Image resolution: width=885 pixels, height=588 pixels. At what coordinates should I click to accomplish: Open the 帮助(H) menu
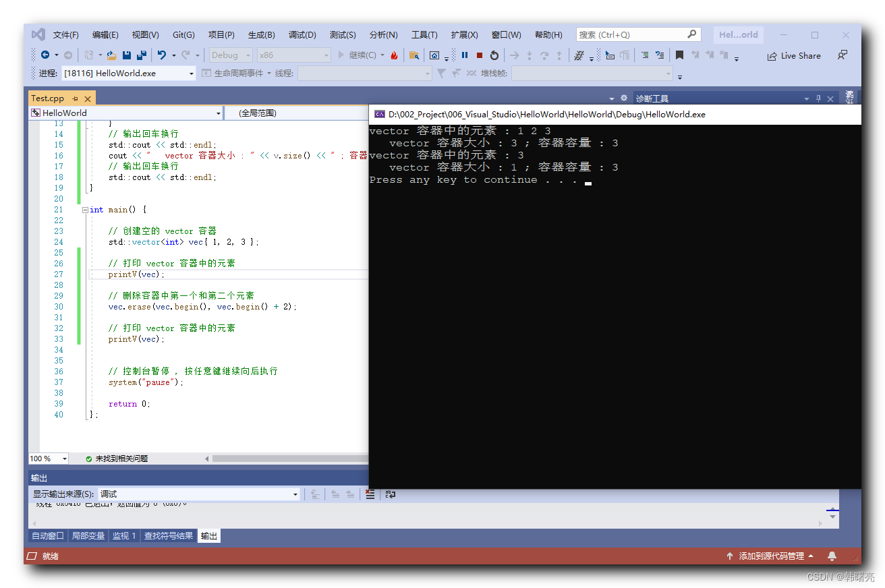[549, 35]
